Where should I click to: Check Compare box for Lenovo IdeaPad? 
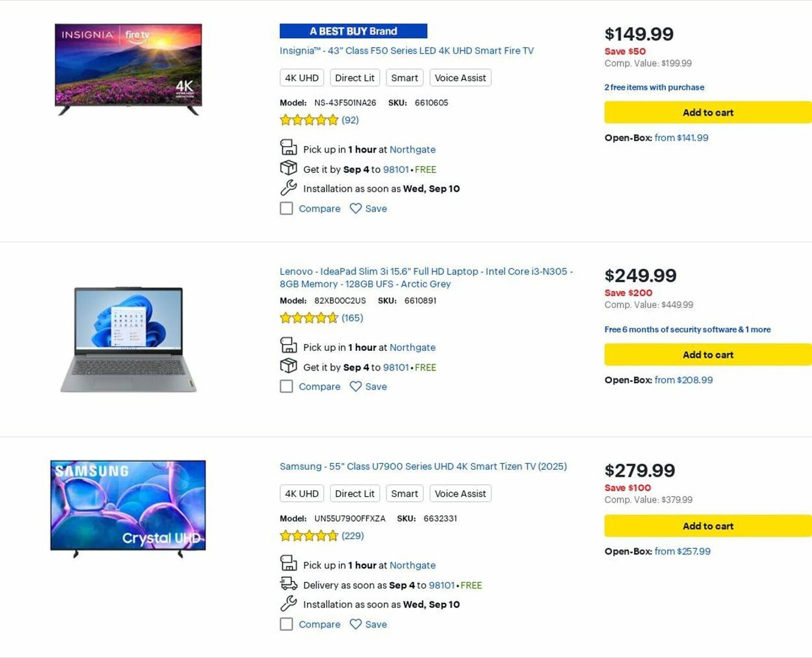coord(286,387)
